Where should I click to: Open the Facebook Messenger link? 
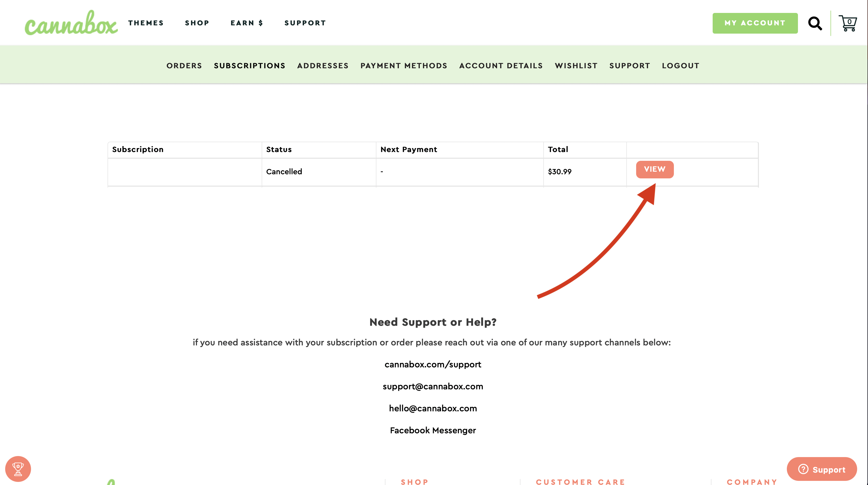pyautogui.click(x=433, y=430)
